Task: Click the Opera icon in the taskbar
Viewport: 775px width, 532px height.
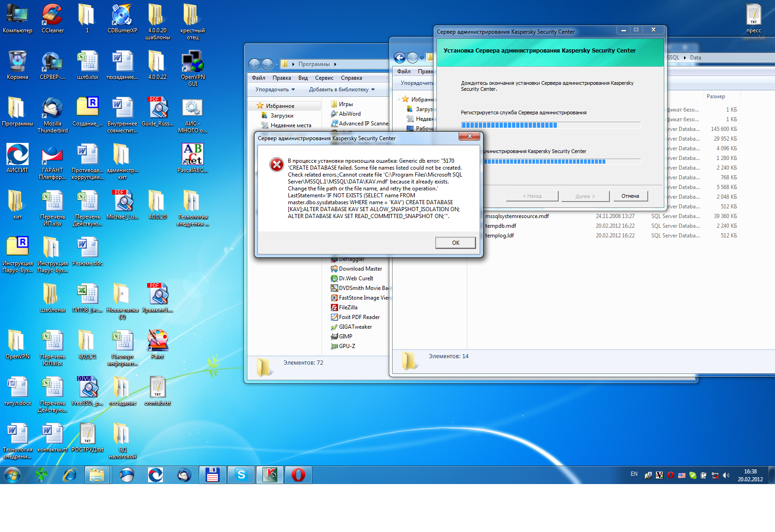Action: 298,475
